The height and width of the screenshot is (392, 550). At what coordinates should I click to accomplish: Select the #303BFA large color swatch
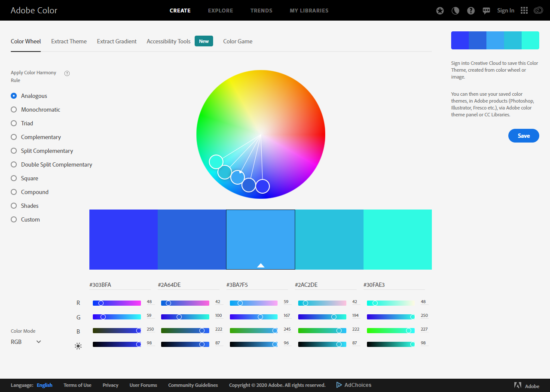pyautogui.click(x=123, y=240)
